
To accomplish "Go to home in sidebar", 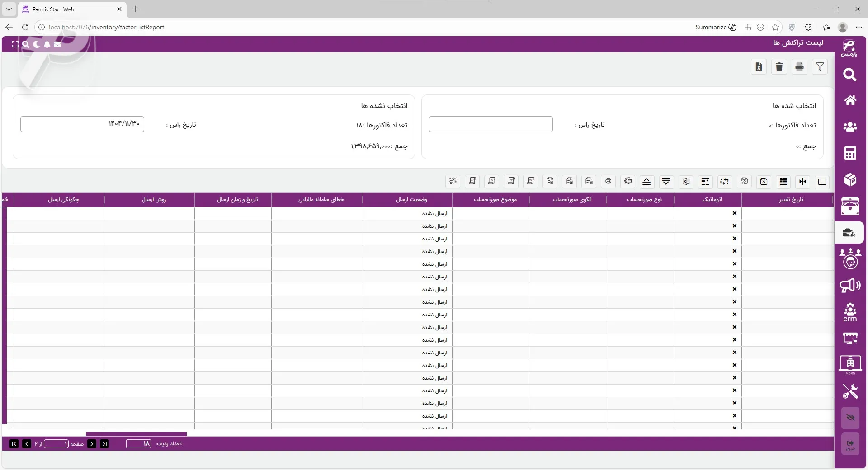I will point(850,100).
